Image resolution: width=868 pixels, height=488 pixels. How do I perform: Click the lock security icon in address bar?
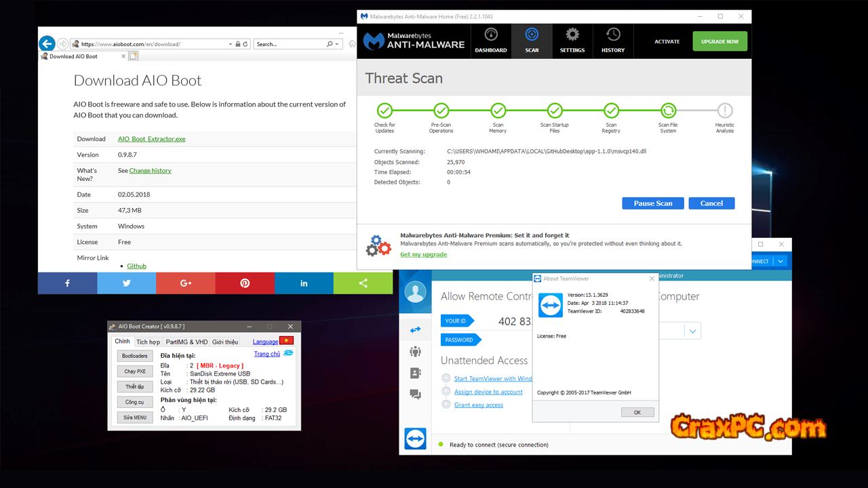(x=237, y=44)
